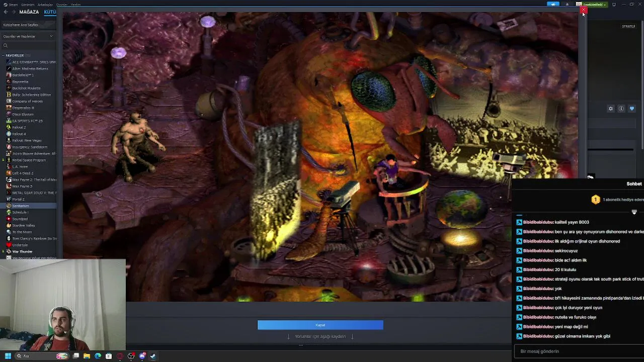644x362 pixels.
Task: Click the Portal 2 game icon
Action: (x=9, y=199)
